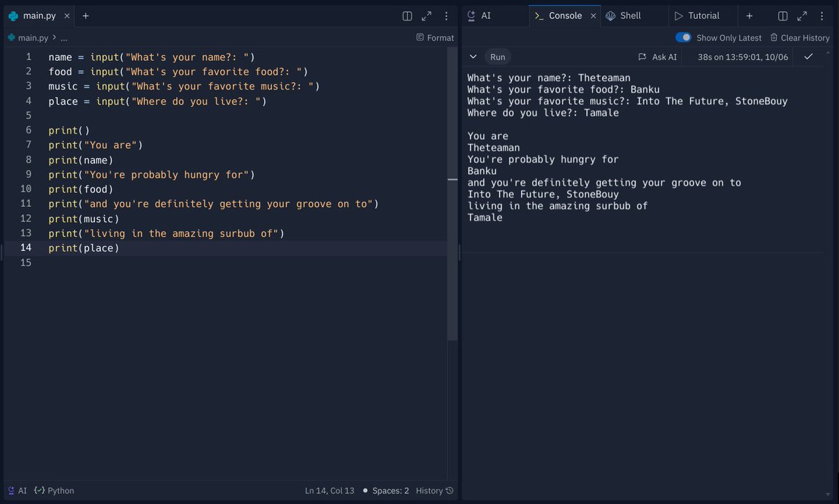
Task: Click console output 'Into The Future, StoneBouy'
Action: click(543, 194)
